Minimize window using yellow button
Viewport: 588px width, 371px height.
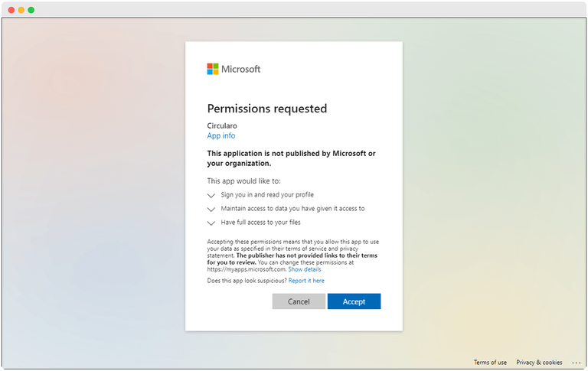click(21, 10)
